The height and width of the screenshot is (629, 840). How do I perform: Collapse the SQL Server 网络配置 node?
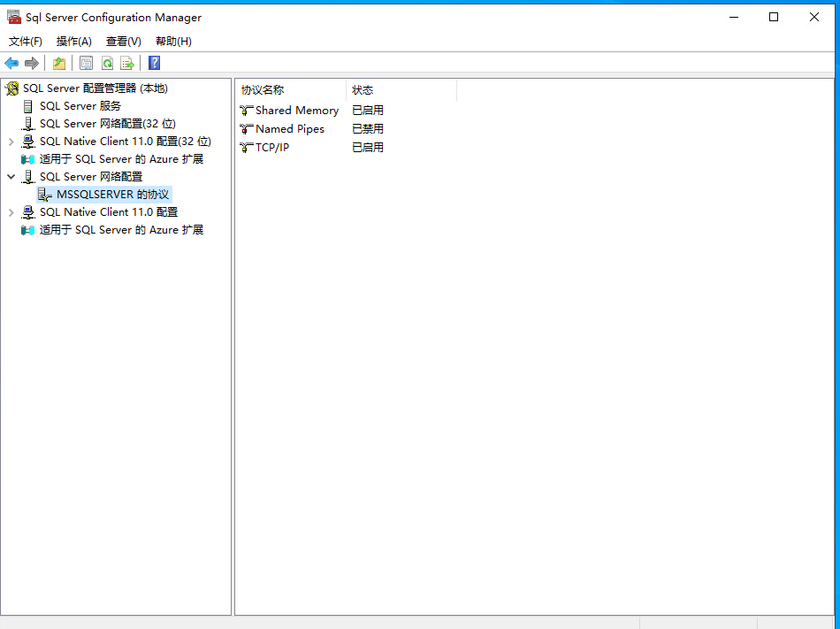click(11, 177)
